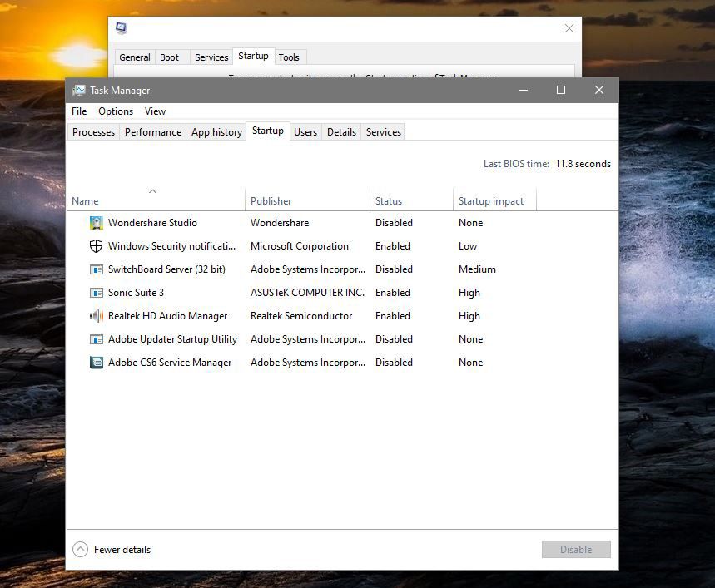This screenshot has width=715, height=588.
Task: Click the Task Manager title bar icon
Action: click(x=79, y=90)
